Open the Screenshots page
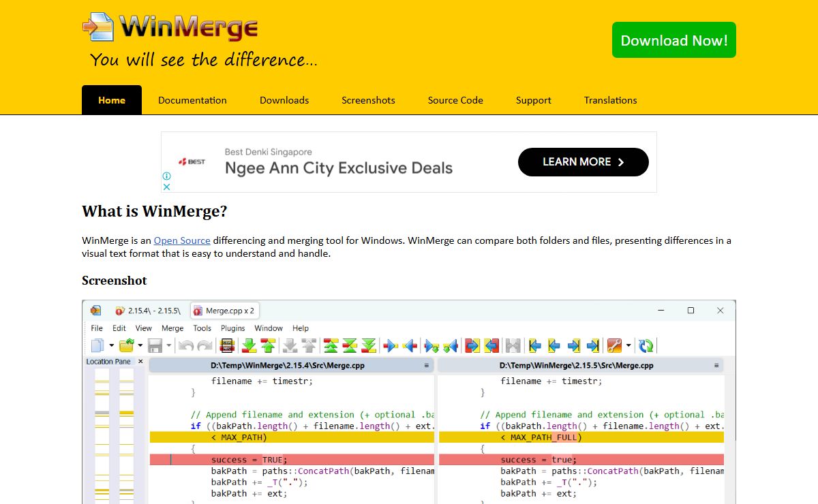Screen dimensions: 818x504 click(368, 100)
